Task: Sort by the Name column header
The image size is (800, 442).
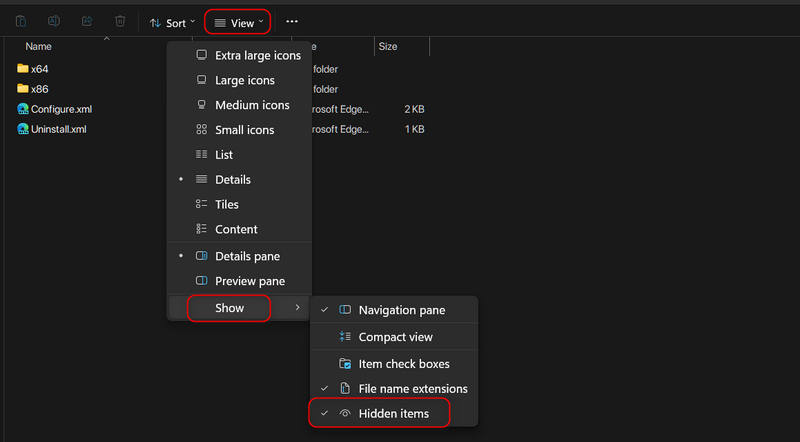Action: coord(38,46)
